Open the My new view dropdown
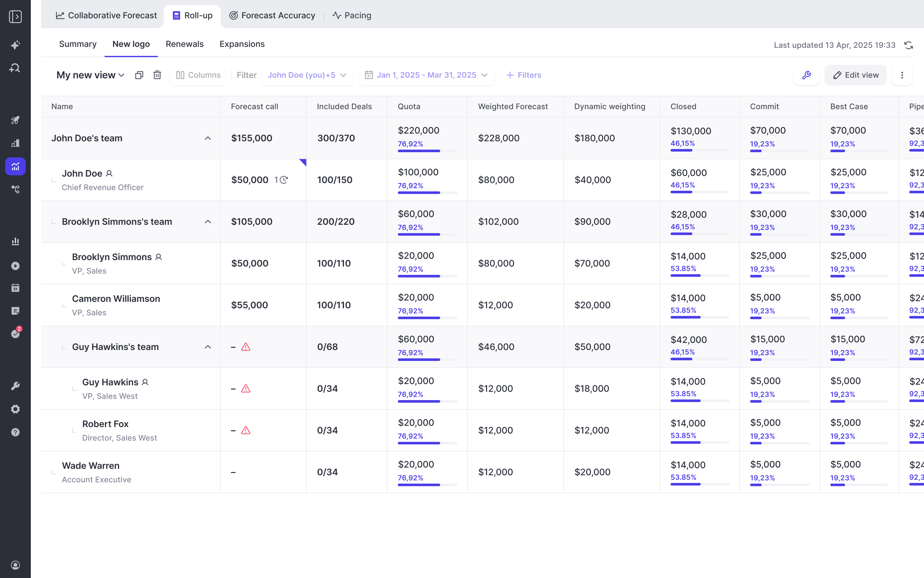 pyautogui.click(x=90, y=75)
